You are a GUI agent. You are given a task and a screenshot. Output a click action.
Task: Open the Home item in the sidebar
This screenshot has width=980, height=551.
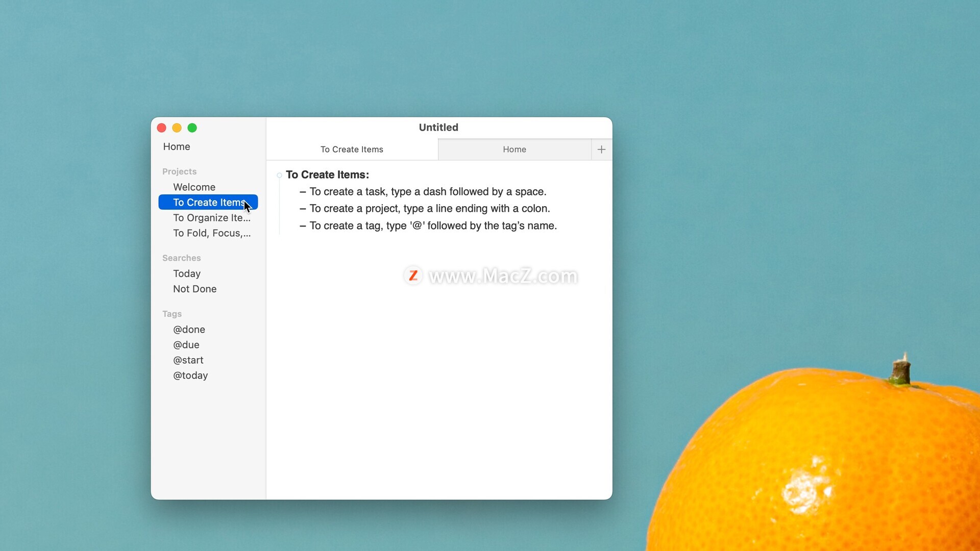(x=177, y=146)
